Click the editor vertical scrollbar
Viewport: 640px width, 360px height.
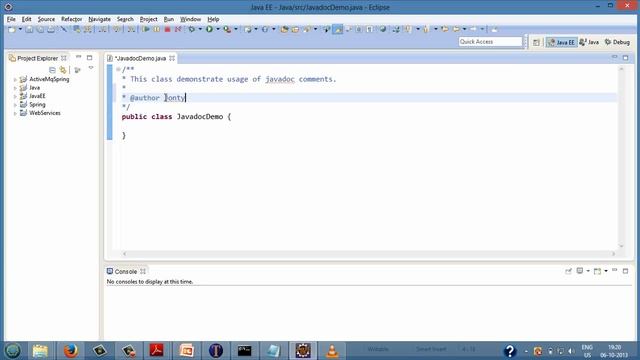[x=621, y=157]
